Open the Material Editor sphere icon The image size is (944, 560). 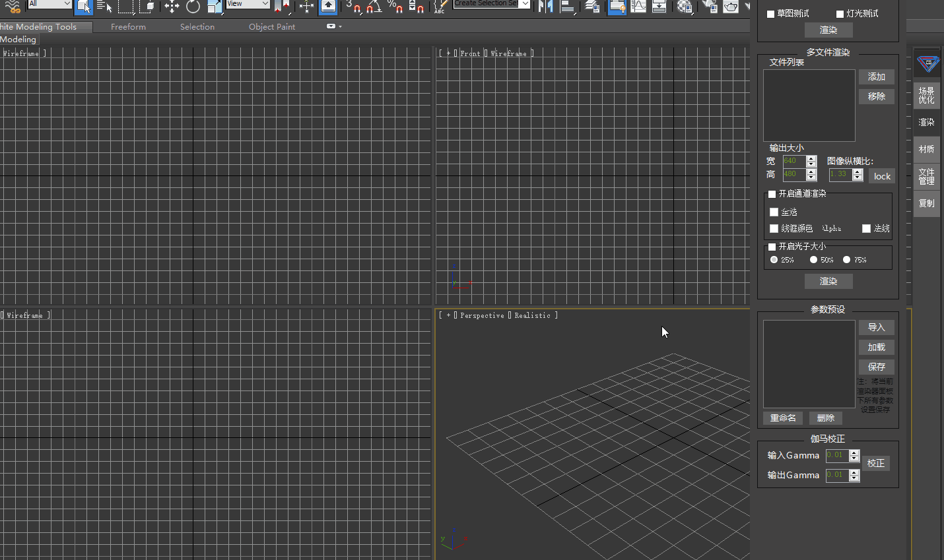point(685,7)
